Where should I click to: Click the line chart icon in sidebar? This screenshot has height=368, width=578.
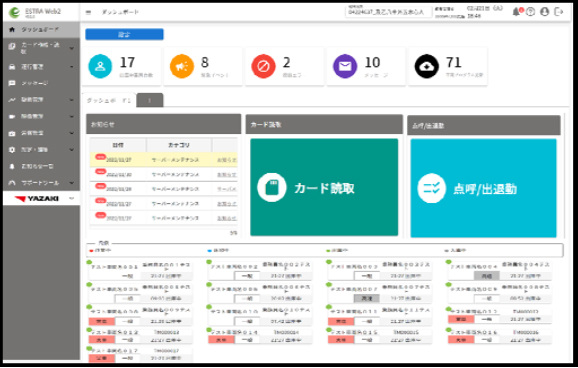12,100
